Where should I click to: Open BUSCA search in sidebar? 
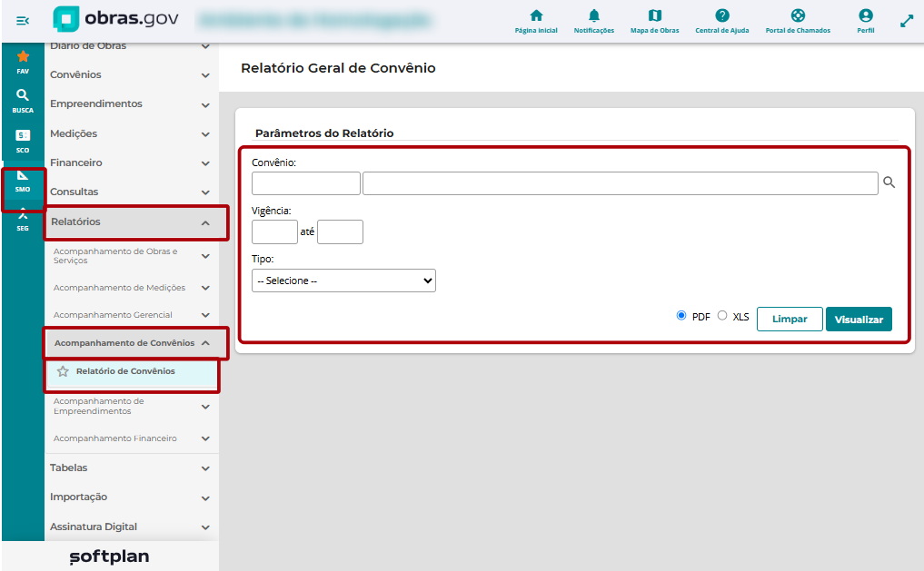pyautogui.click(x=23, y=102)
